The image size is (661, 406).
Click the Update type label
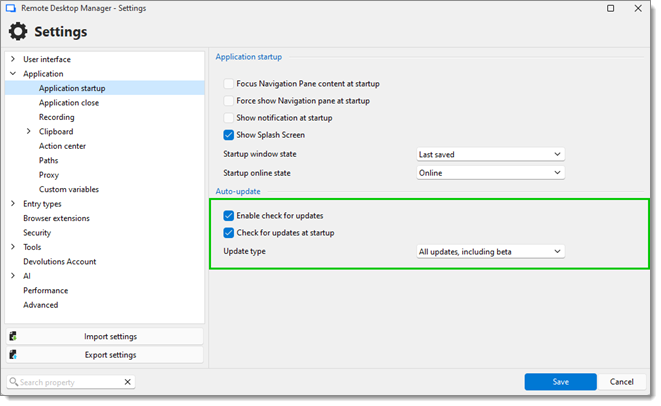pos(245,251)
